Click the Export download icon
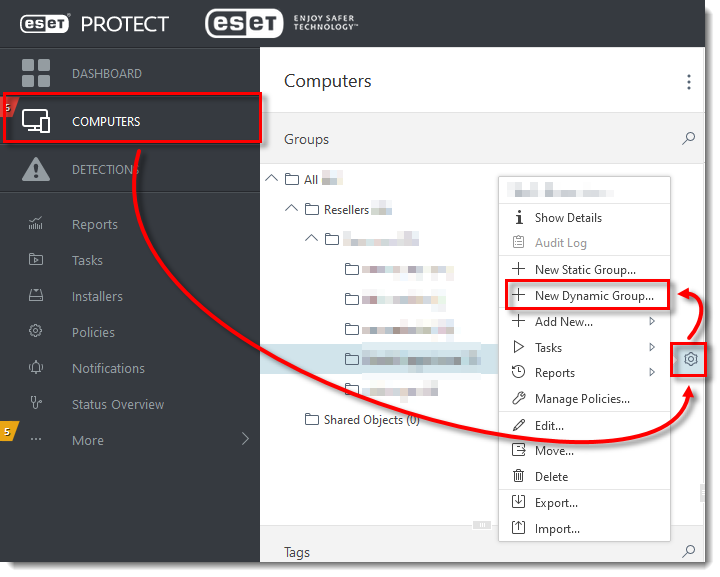Image resolution: width=720 pixels, height=577 pixels. click(x=518, y=501)
